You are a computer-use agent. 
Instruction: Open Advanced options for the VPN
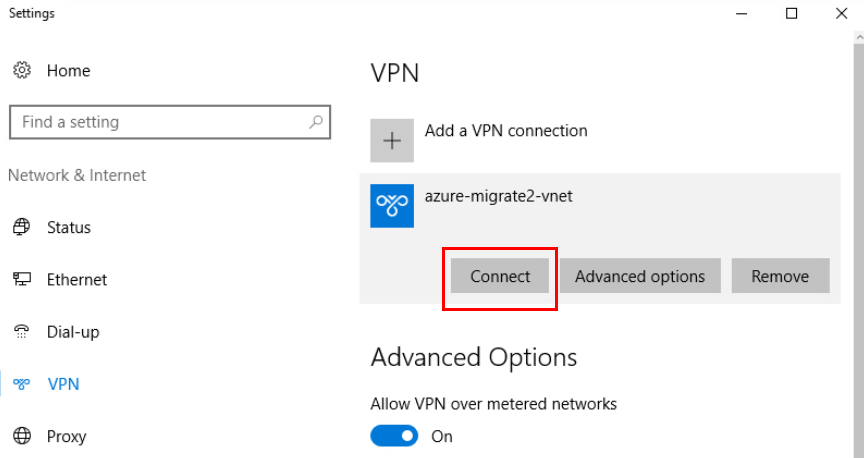point(640,276)
